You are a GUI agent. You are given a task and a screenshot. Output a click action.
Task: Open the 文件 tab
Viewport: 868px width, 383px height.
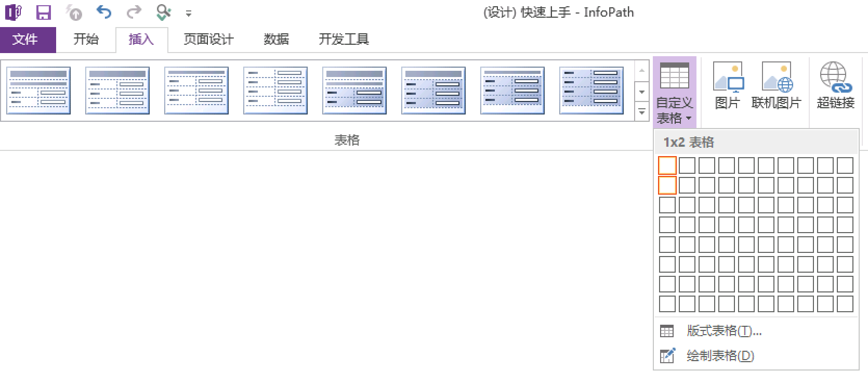pos(28,40)
